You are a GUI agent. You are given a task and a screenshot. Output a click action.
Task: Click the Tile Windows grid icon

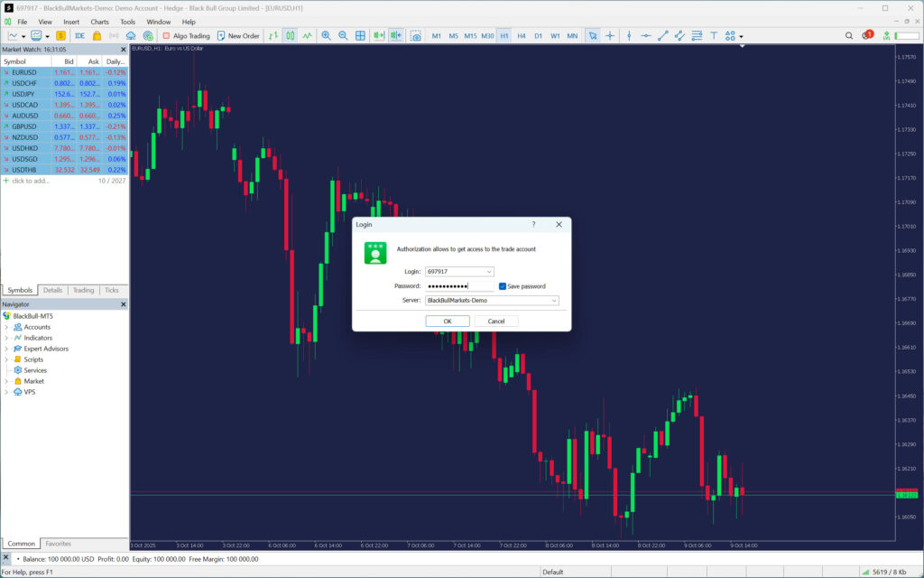(360, 36)
